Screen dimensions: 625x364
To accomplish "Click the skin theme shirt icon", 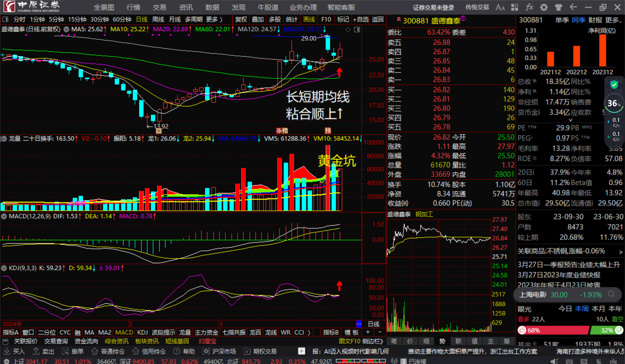I will pos(558,7).
